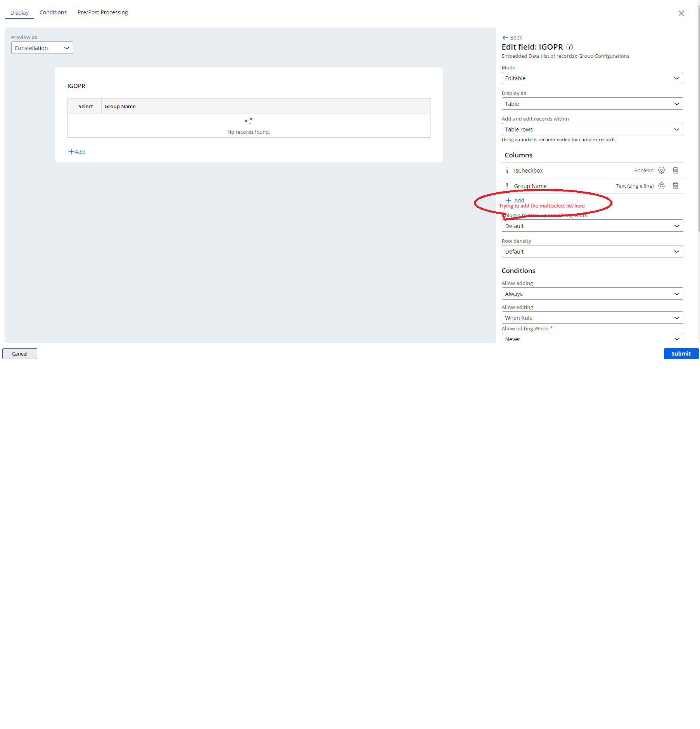Add a record in the IGOPR preview table

(x=76, y=152)
